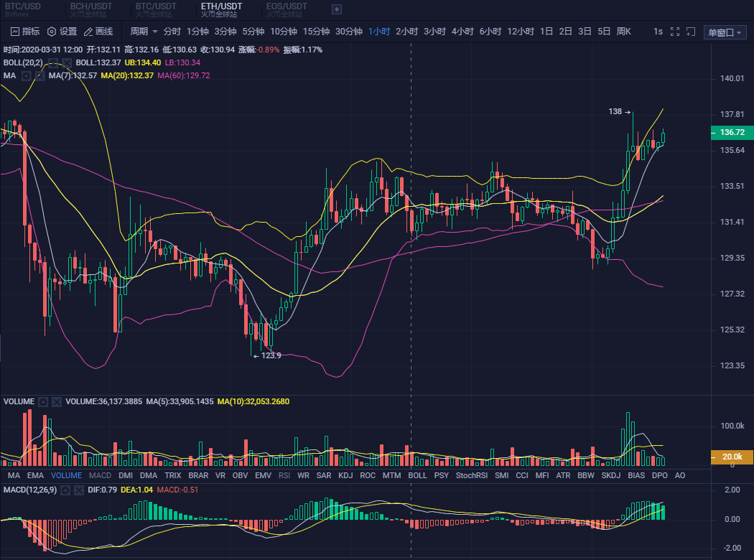The height and width of the screenshot is (560, 754).
Task: Click the fullscreen expand icon
Action: point(674,32)
